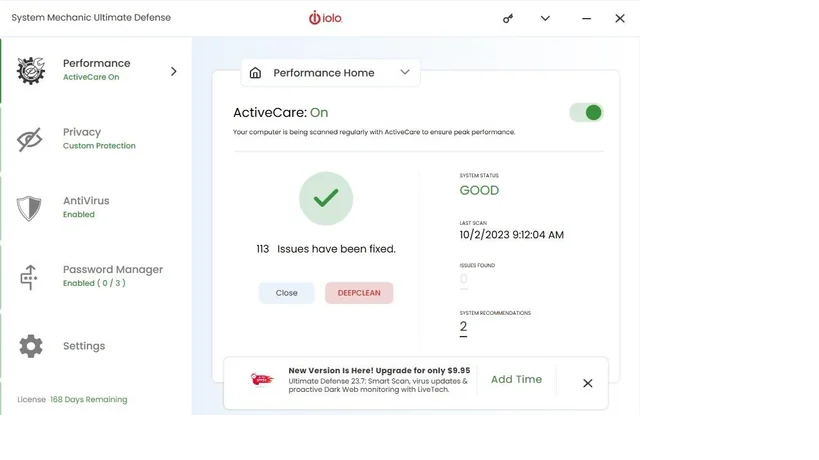Image resolution: width=819 pixels, height=460 pixels.
Task: Expand Performance submenu arrow
Action: pos(174,72)
